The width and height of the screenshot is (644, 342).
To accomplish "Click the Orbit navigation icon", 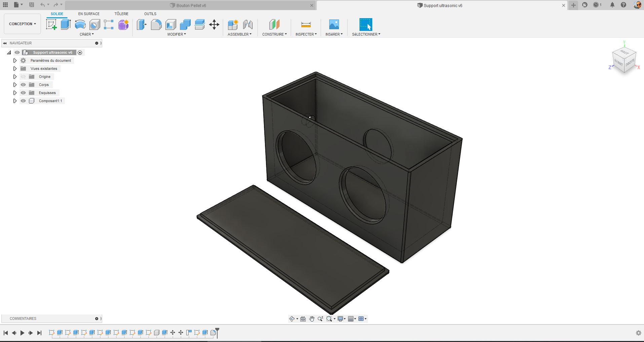I will click(x=292, y=319).
